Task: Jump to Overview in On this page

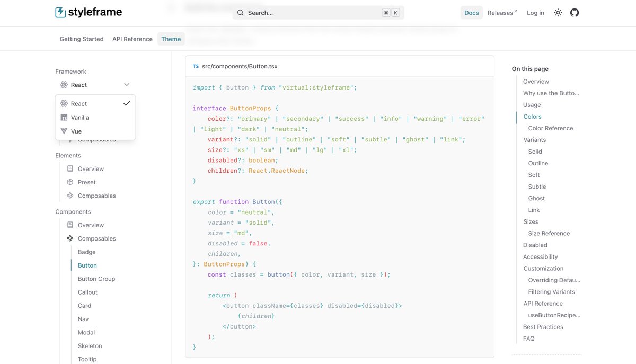Action: point(536,82)
